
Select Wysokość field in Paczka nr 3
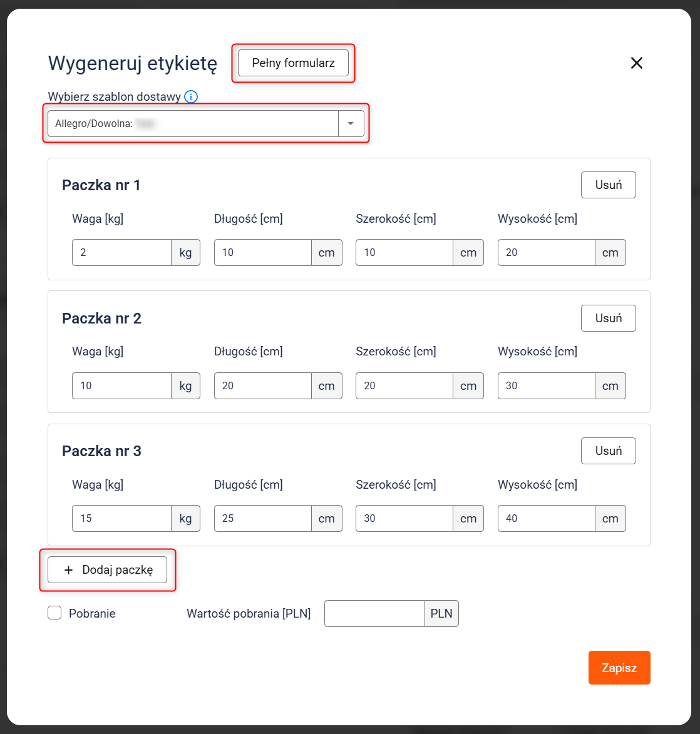pos(546,519)
